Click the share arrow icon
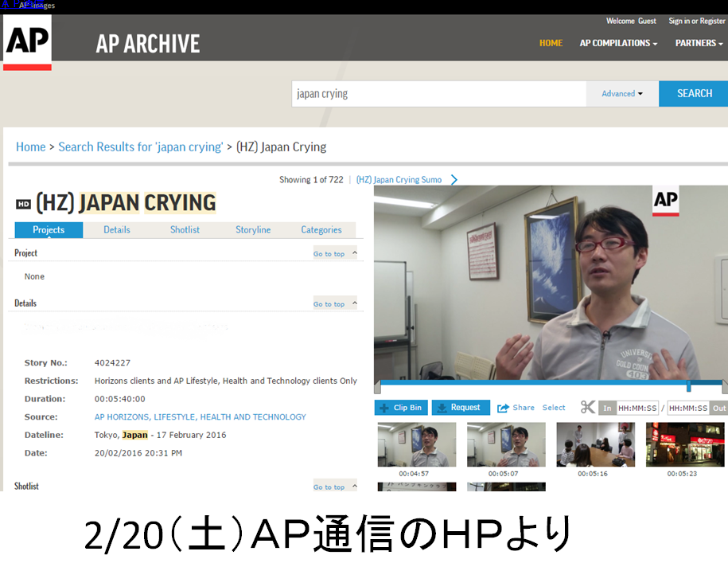The height and width of the screenshot is (563, 728). coord(503,408)
